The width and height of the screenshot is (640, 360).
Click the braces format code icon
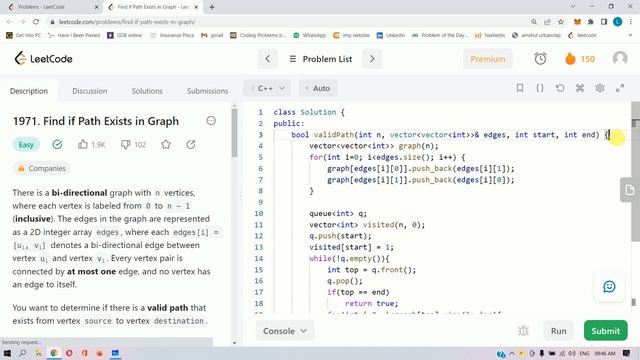point(540,88)
